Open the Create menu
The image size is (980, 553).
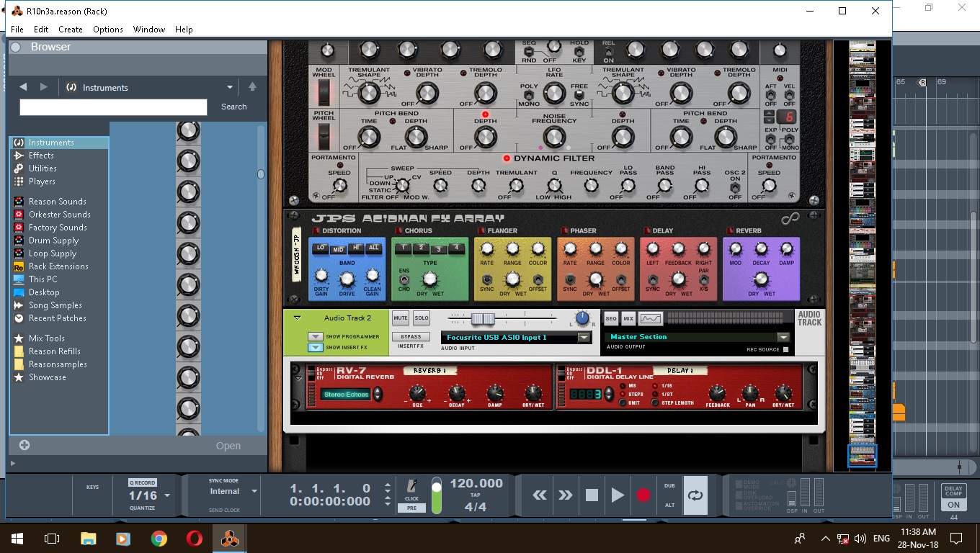[x=71, y=30]
